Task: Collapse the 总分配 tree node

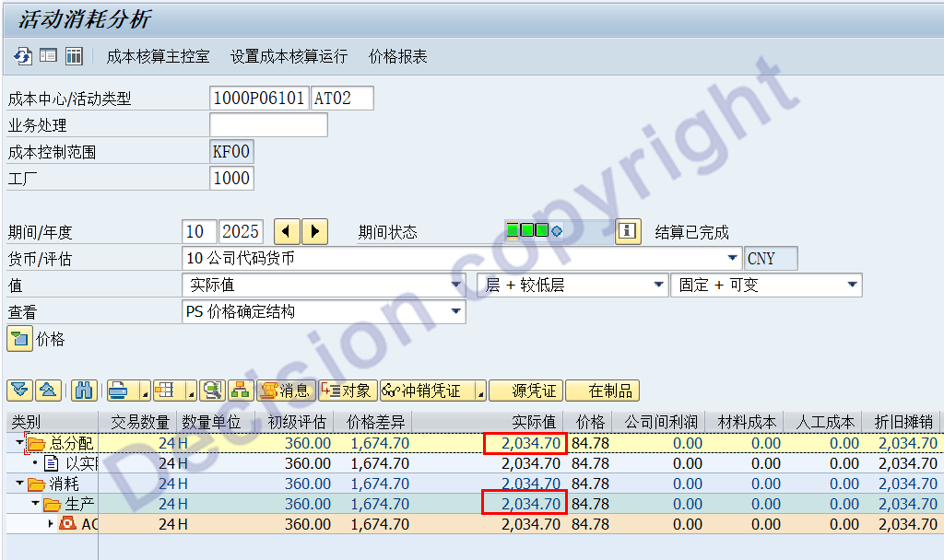Action: pyautogui.click(x=19, y=443)
